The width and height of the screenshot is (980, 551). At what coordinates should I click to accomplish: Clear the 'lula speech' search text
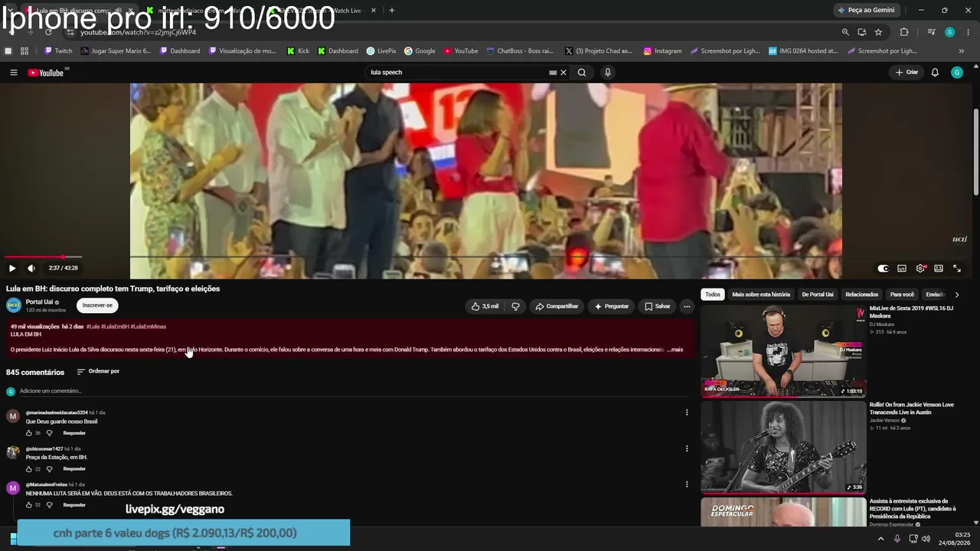pos(563,73)
